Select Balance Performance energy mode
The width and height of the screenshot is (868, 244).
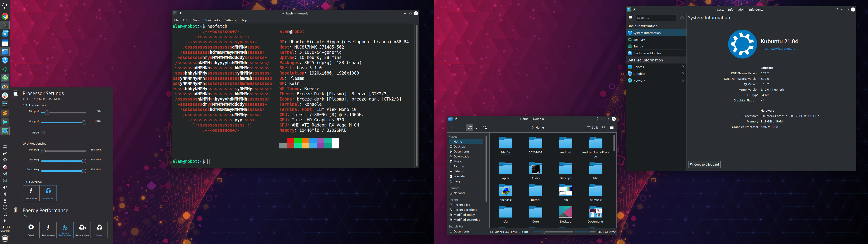65,230
